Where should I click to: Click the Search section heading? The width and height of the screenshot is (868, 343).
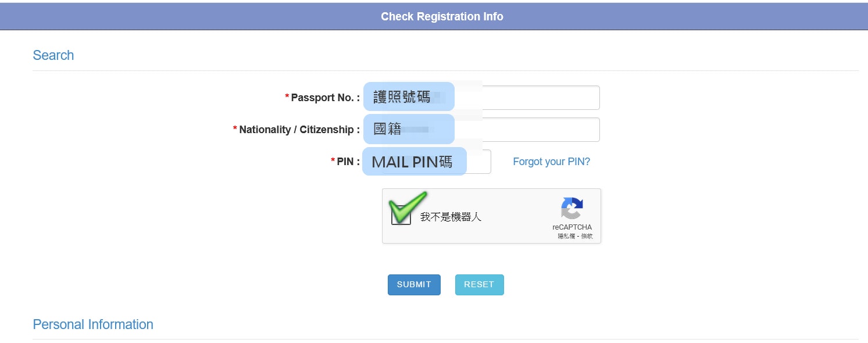pyautogui.click(x=53, y=55)
